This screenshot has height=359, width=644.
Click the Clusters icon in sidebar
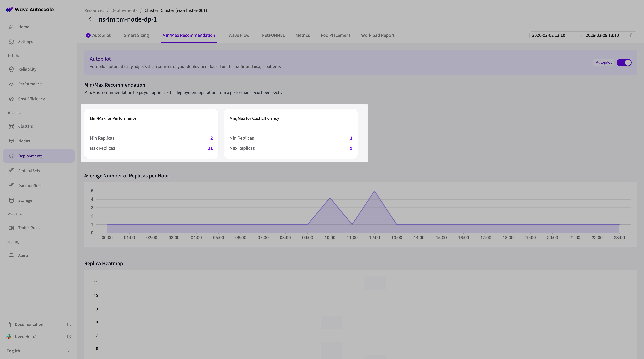11,126
